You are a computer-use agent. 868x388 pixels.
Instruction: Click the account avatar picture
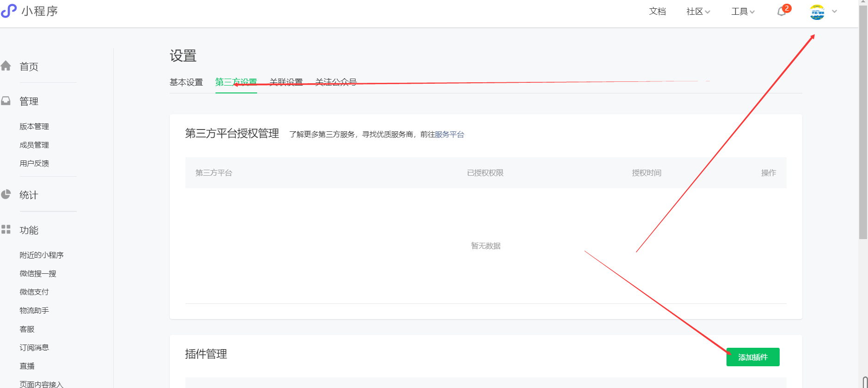(x=817, y=12)
